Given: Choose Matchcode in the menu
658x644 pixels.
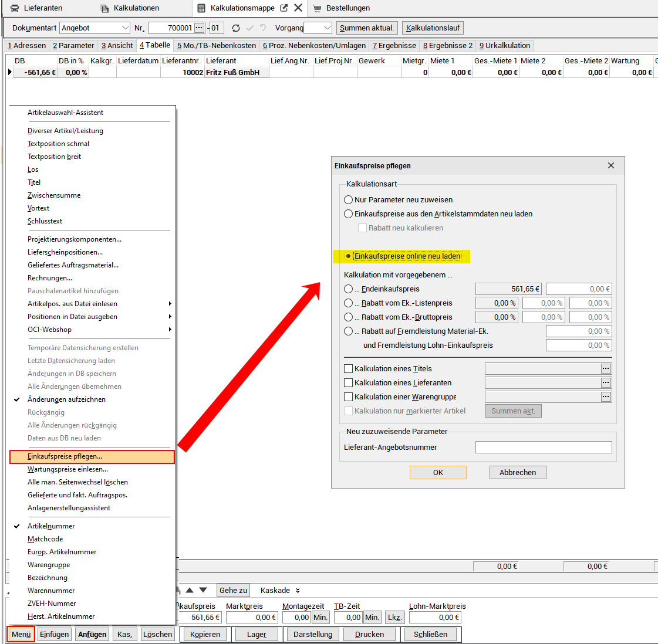Looking at the screenshot, I should (x=92, y=539).
